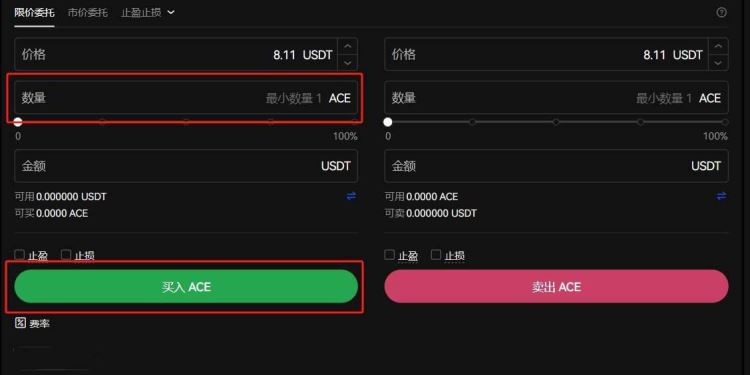This screenshot has width=750, height=375.
Task: Open the help question mark icon
Action: pyautogui.click(x=721, y=13)
